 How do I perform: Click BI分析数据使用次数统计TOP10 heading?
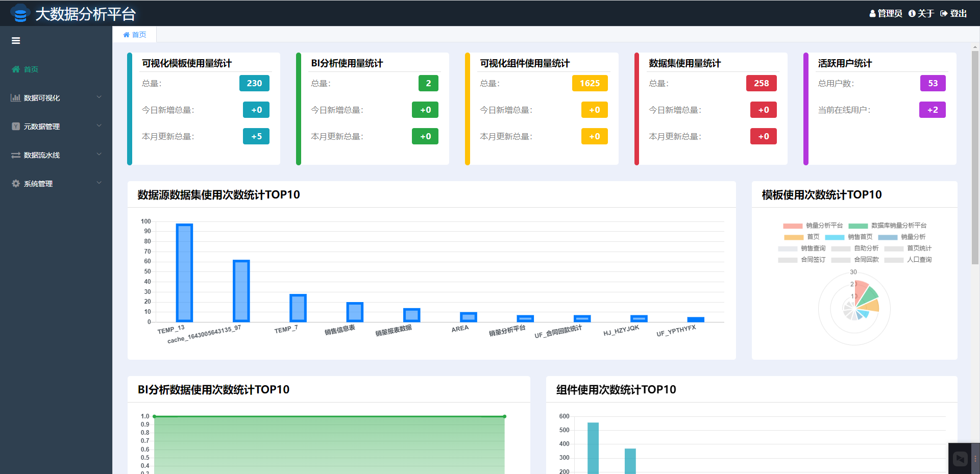pyautogui.click(x=213, y=390)
